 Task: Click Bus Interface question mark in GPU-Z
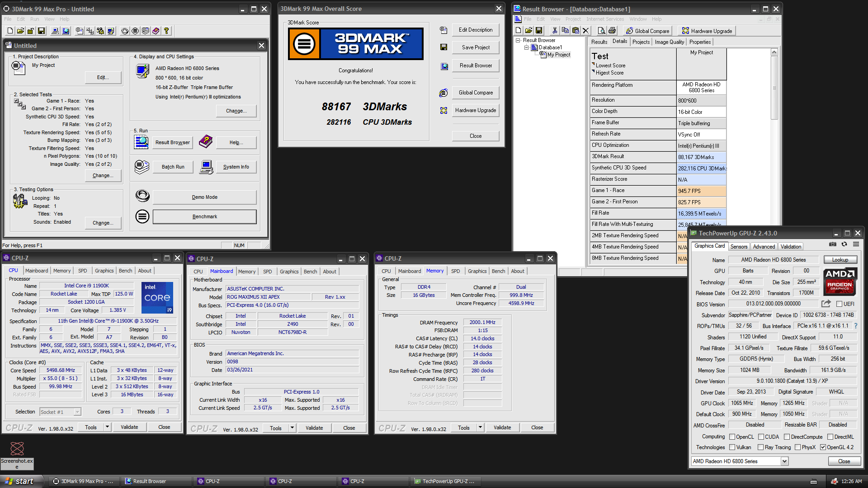tap(855, 326)
